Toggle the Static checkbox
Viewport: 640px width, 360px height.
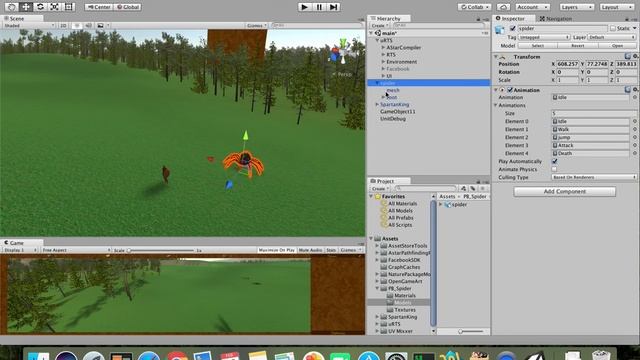(613, 28)
